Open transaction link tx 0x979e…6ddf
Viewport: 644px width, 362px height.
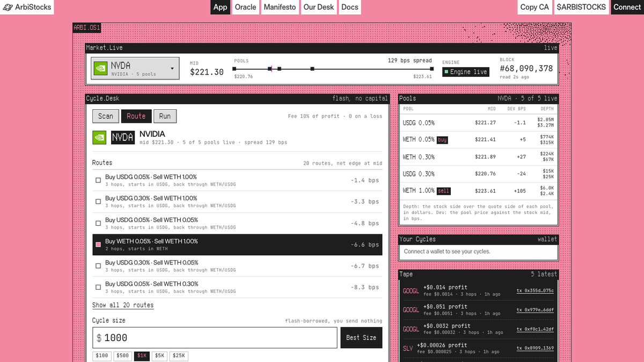tap(535, 310)
